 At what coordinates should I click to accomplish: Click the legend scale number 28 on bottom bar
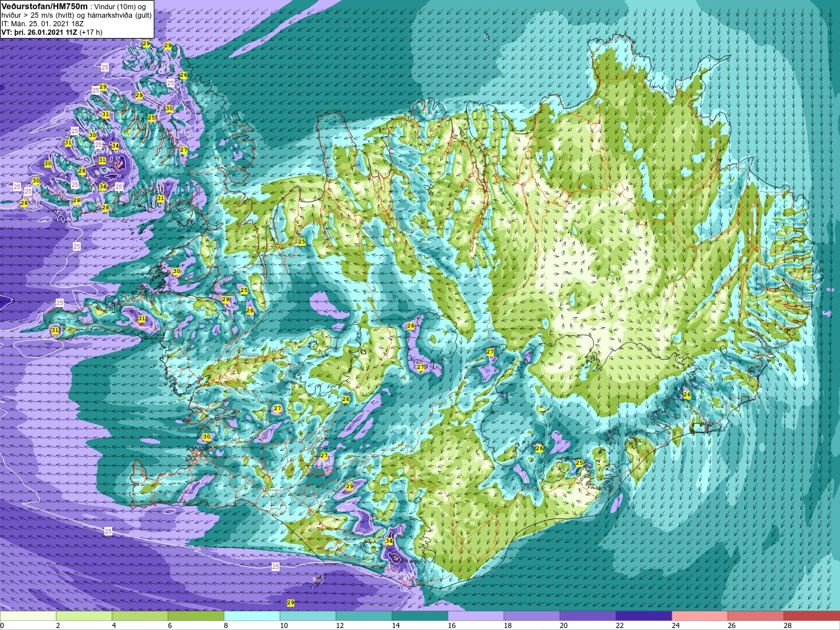(x=787, y=625)
